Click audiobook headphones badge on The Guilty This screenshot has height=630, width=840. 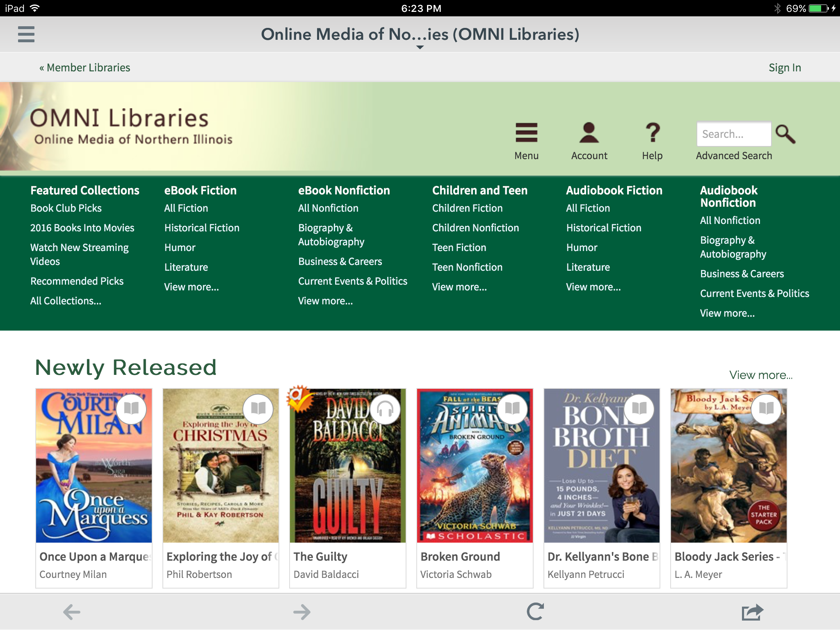tap(385, 409)
